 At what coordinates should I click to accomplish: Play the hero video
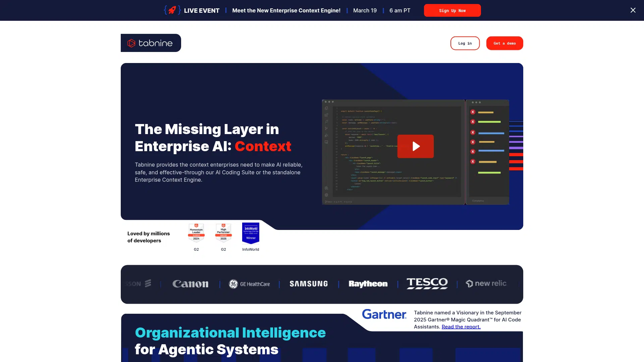click(415, 146)
